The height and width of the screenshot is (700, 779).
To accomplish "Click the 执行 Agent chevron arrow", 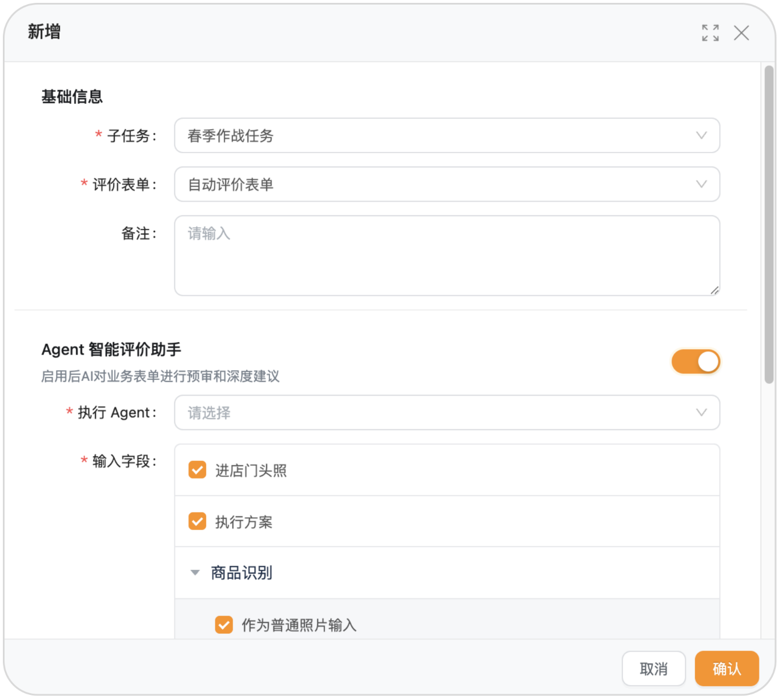I will 701,413.
